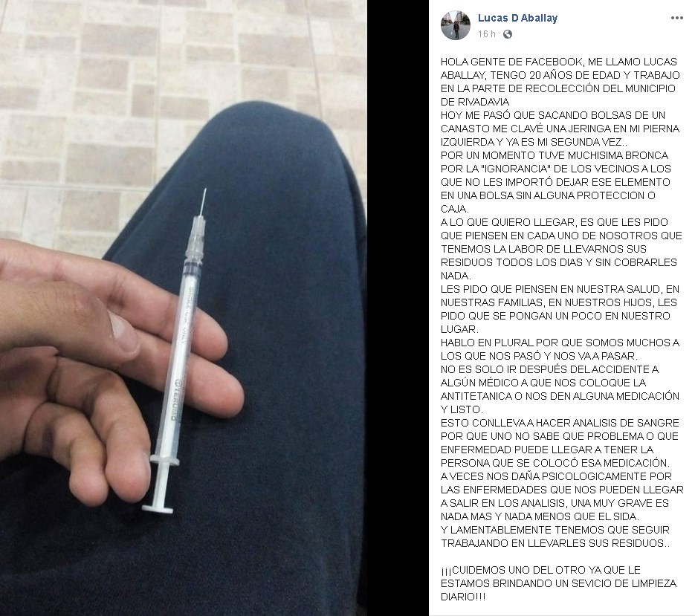
Task: Click the syringe plunger end in photo
Action: point(158,509)
